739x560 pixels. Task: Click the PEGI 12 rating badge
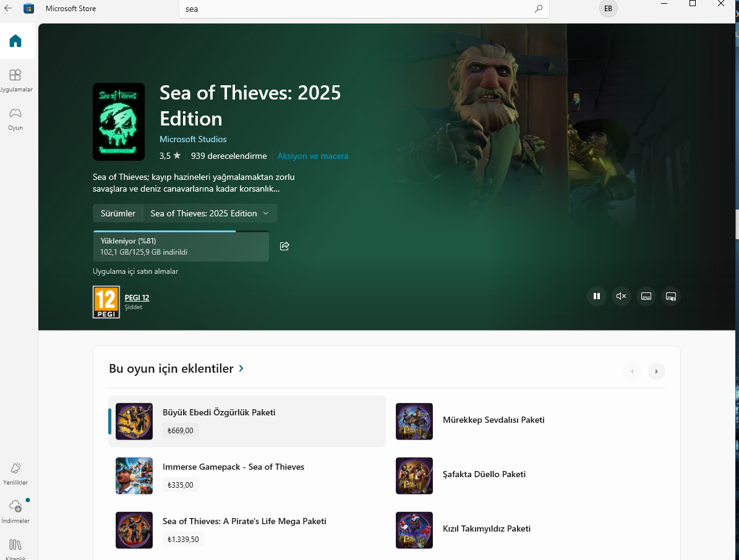tap(106, 302)
